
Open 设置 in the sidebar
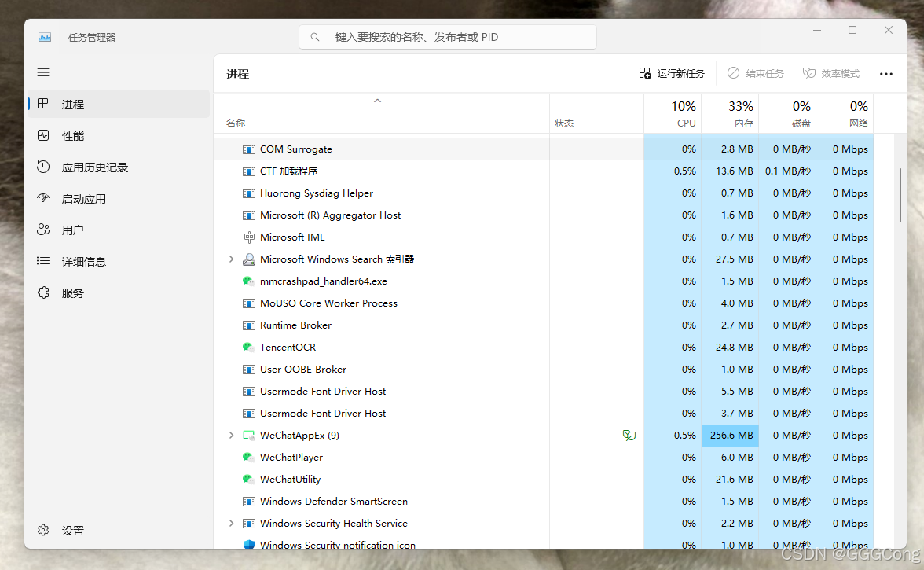(119, 531)
